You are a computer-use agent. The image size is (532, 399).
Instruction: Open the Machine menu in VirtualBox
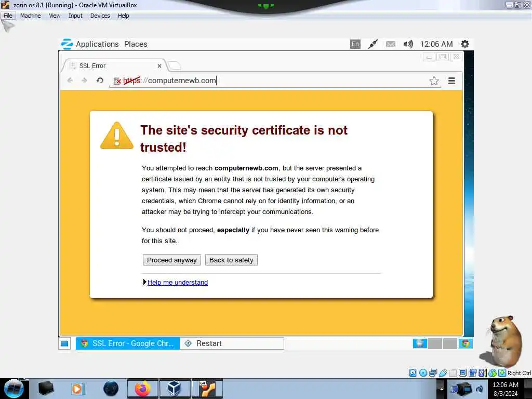30,16
